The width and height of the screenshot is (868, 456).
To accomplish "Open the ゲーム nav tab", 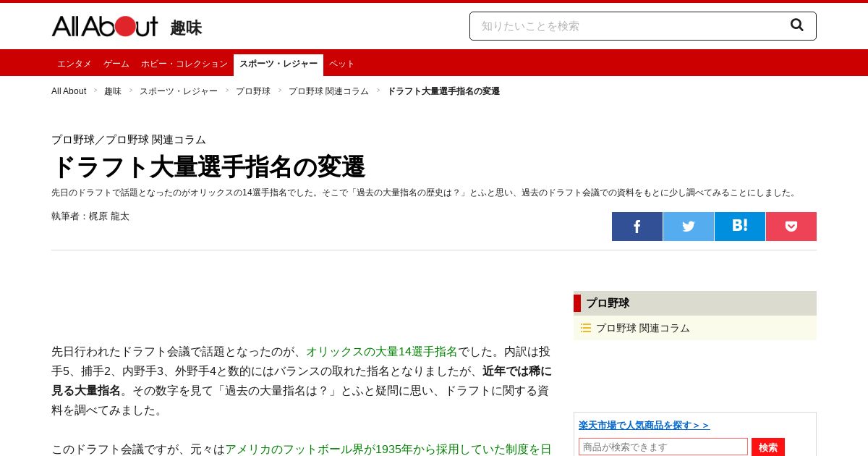I will tap(116, 64).
